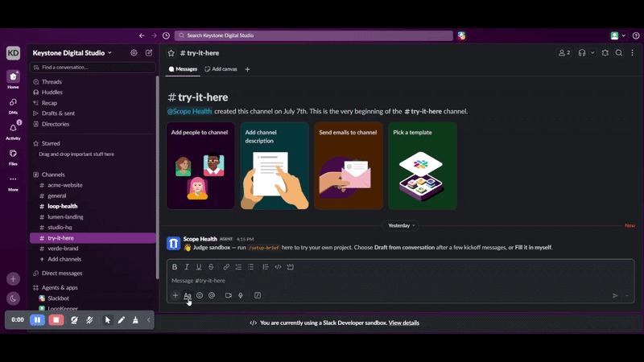Start an ordered list
This screenshot has height=362, width=644.
[x=238, y=267]
